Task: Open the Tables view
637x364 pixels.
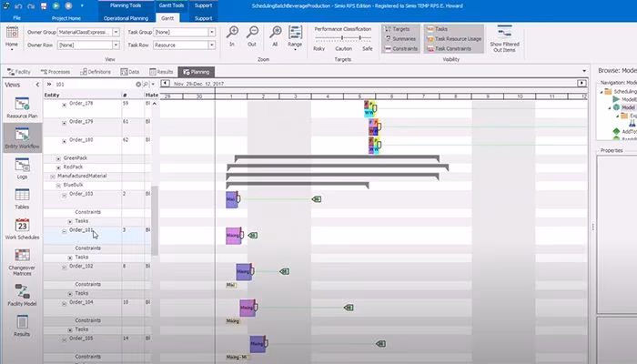Action: tap(22, 198)
